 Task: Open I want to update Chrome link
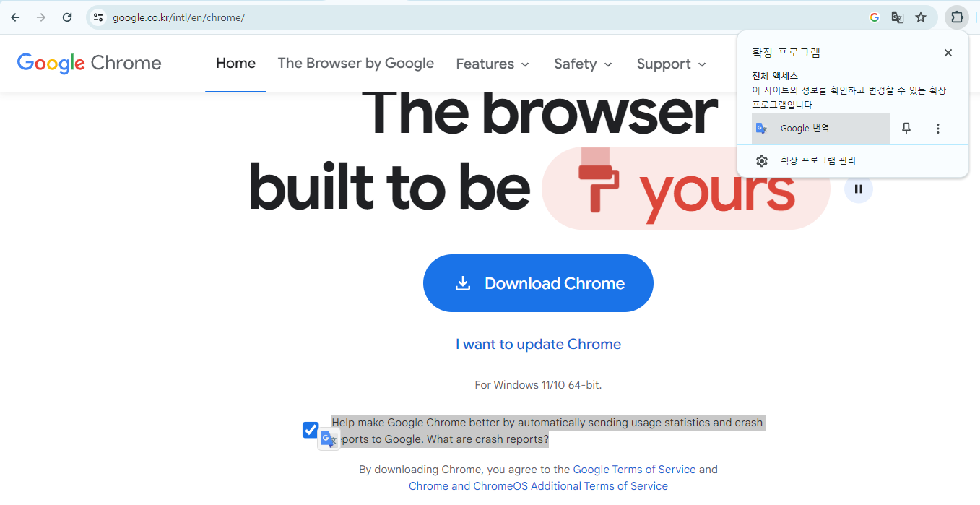click(538, 344)
